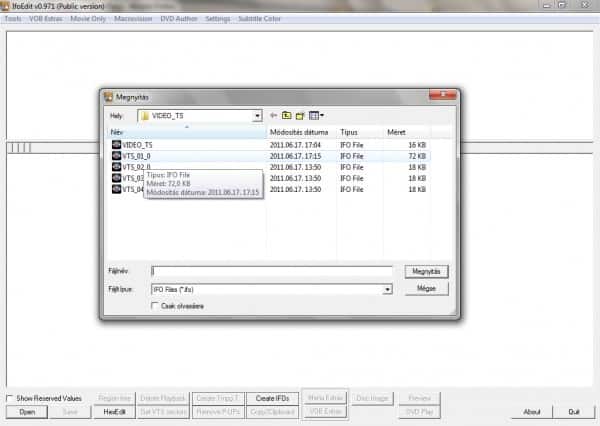This screenshot has height=426, width=600.
Task: Click the Megnyitás button
Action: 428,271
